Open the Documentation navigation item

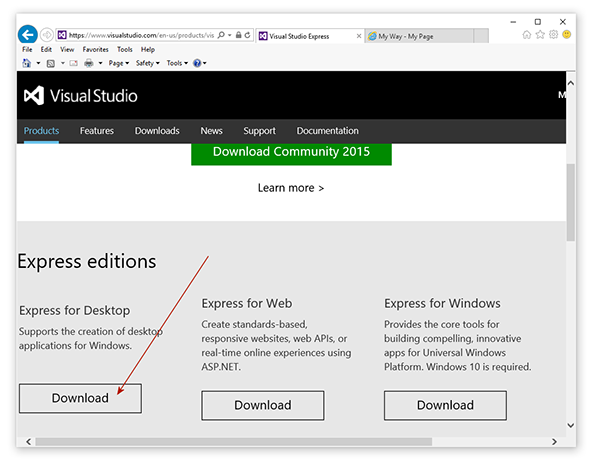[327, 131]
